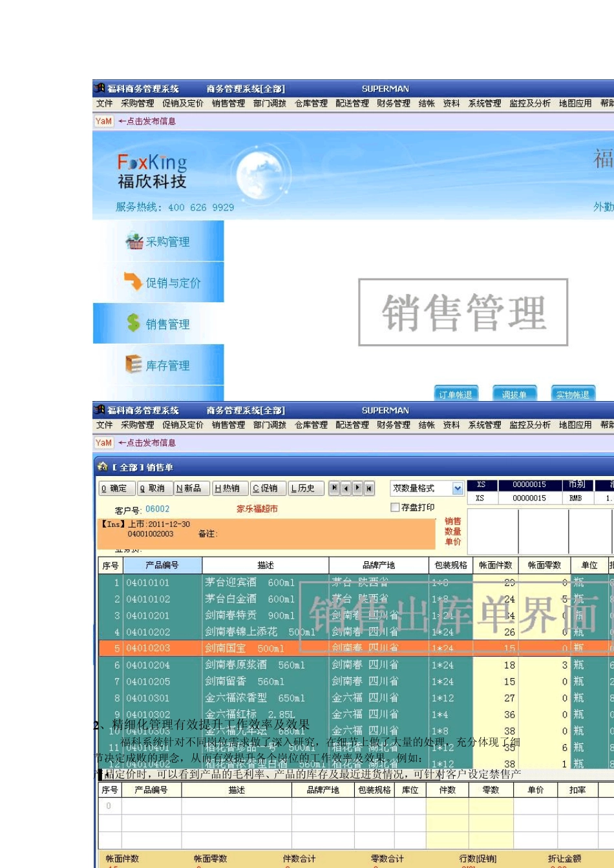The width and height of the screenshot is (614, 868).
Task: Open 系统管理 menu above the 销售单 form
Action: pos(485,425)
